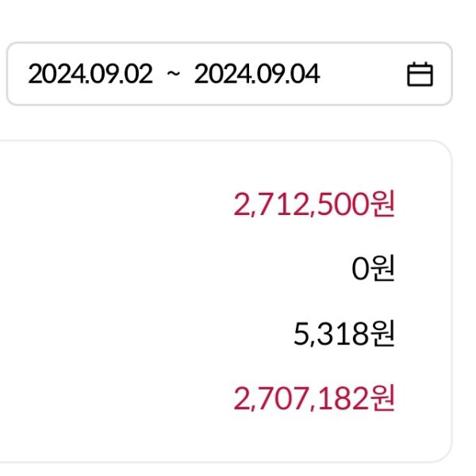Click the 0원 amount
The height and width of the screenshot is (476, 476).
(373, 270)
